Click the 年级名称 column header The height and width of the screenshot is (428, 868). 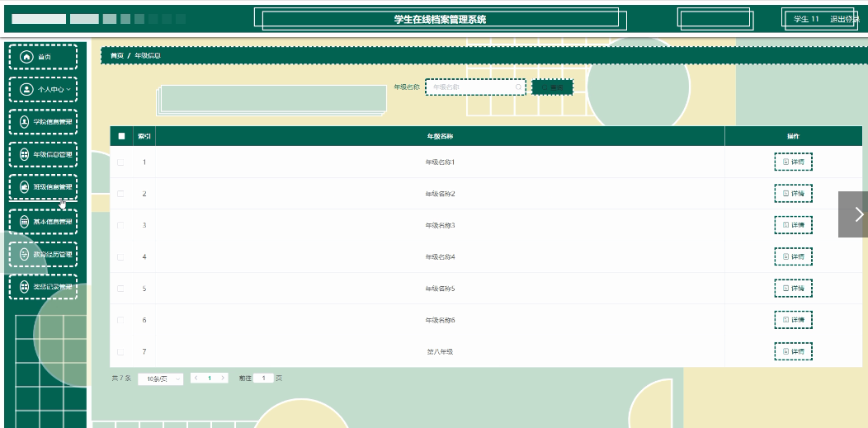click(x=440, y=136)
